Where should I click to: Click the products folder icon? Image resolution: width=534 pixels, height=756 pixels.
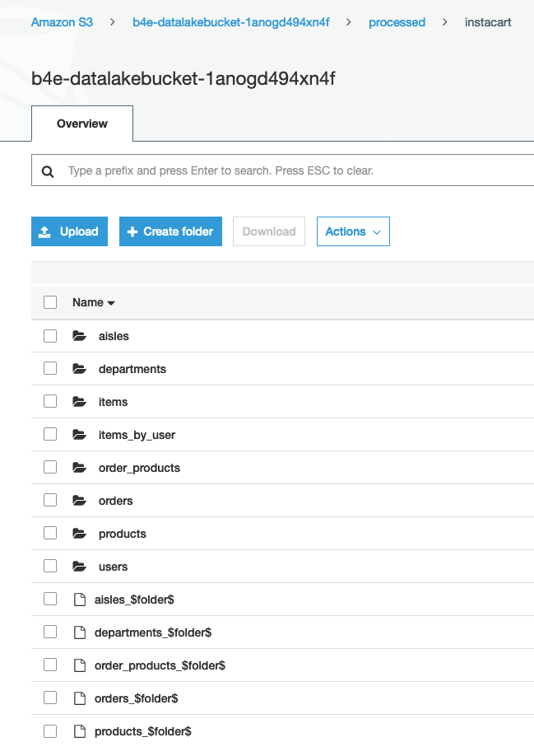(x=80, y=534)
